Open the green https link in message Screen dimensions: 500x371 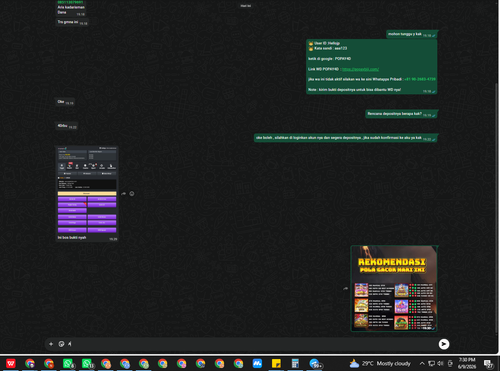pyautogui.click(x=360, y=69)
